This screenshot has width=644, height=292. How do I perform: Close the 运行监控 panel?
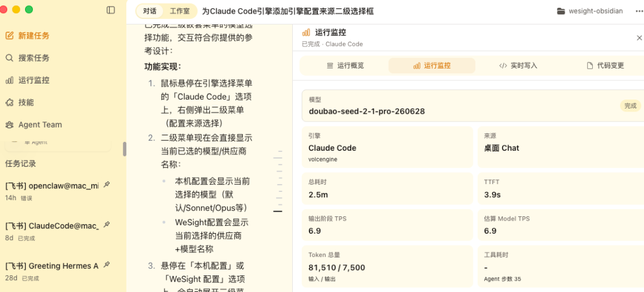click(x=639, y=38)
